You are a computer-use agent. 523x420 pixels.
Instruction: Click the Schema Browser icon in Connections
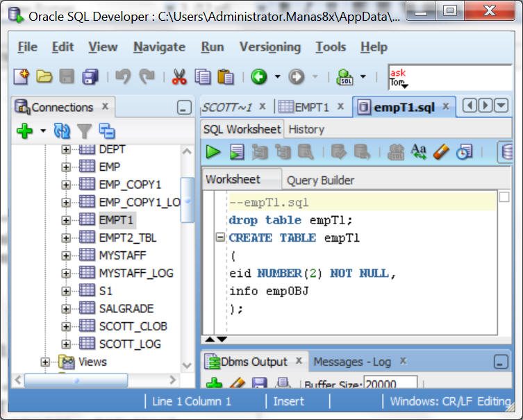pos(107,131)
